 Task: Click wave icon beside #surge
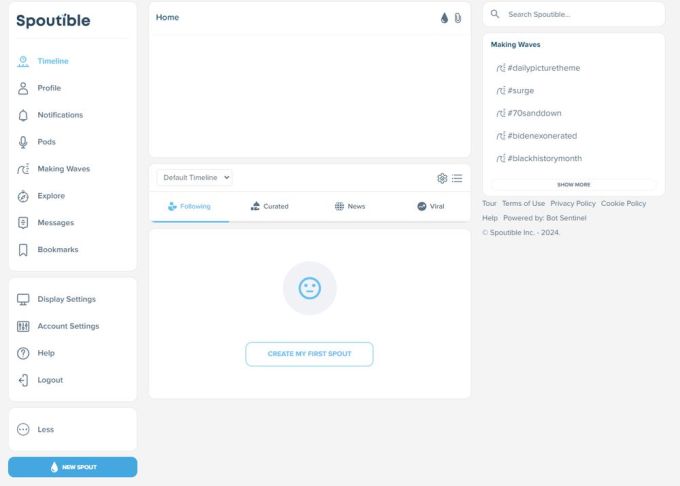501,91
